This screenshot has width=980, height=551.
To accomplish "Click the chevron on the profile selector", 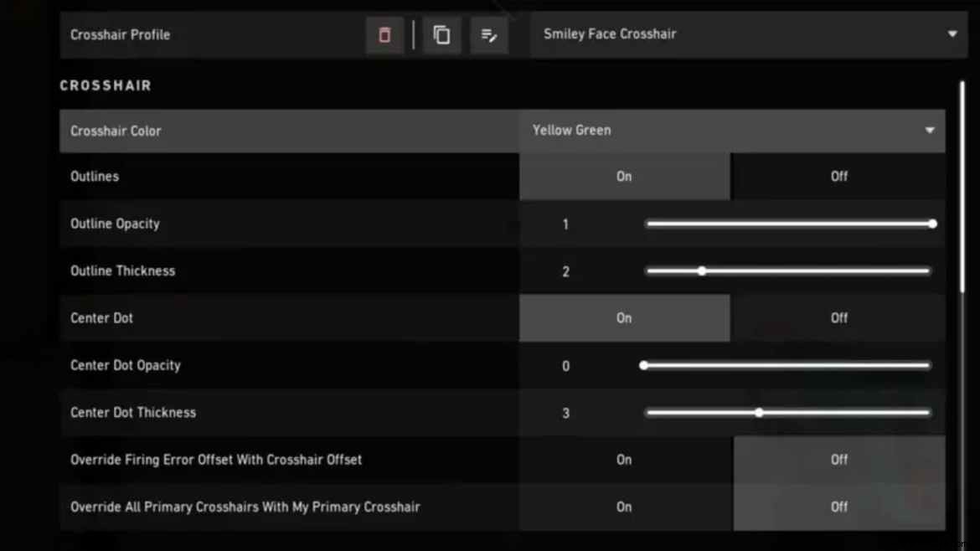I will 952,34.
